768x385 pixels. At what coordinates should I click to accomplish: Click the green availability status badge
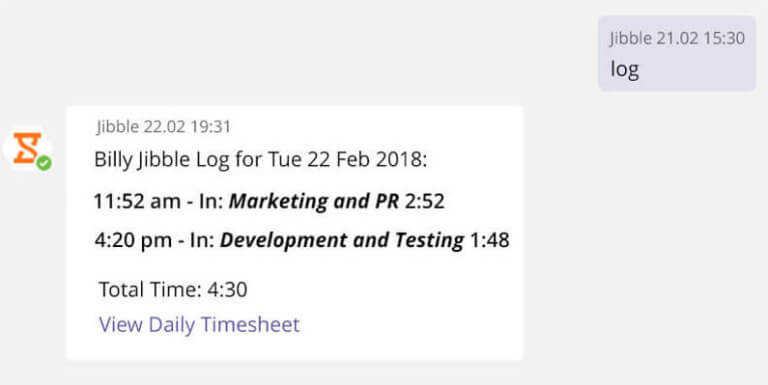click(x=44, y=163)
